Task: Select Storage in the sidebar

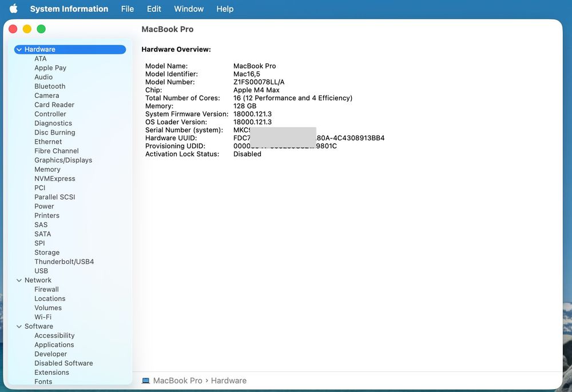Action: point(47,252)
